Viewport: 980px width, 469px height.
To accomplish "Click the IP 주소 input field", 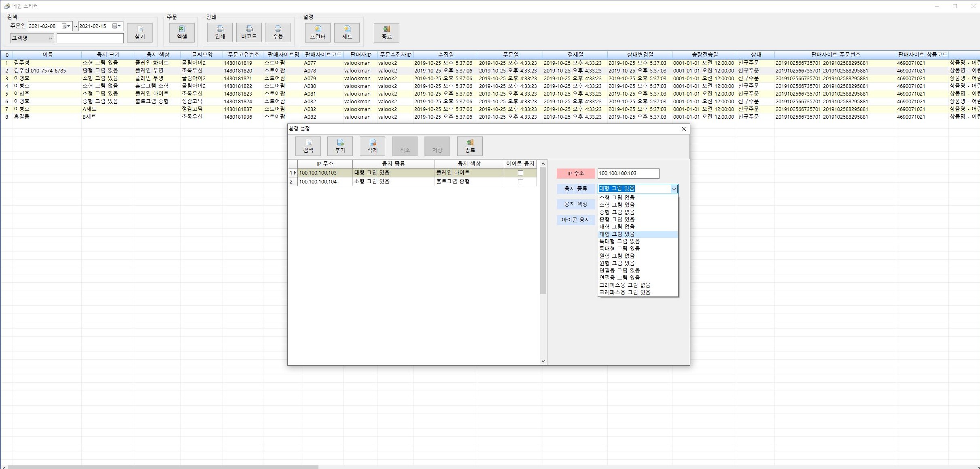I will pyautogui.click(x=628, y=173).
